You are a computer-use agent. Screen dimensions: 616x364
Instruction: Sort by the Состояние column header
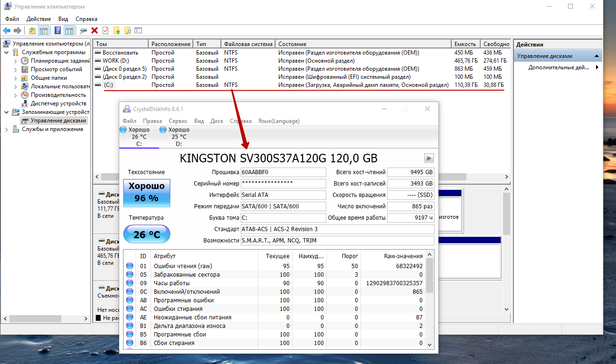coord(363,44)
